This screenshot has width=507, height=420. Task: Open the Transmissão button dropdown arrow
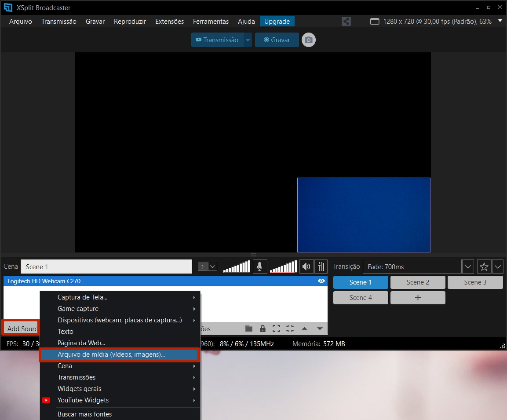tap(248, 40)
